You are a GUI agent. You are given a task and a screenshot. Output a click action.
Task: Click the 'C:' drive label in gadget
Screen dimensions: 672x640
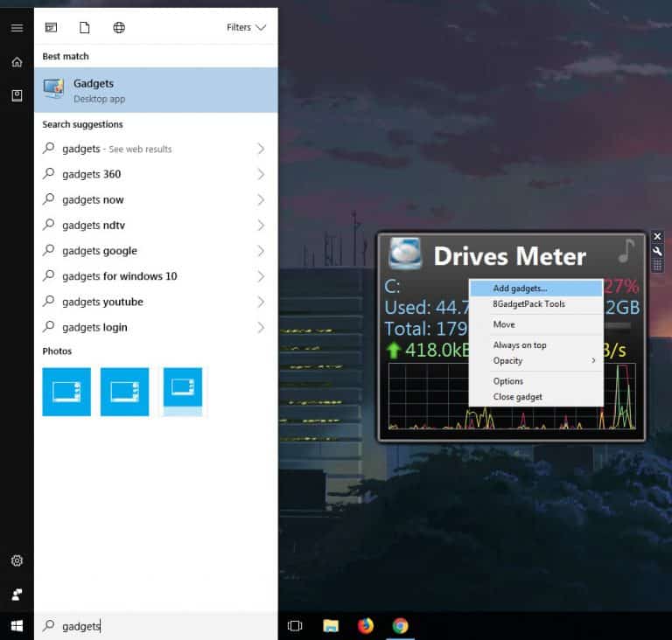(x=392, y=286)
